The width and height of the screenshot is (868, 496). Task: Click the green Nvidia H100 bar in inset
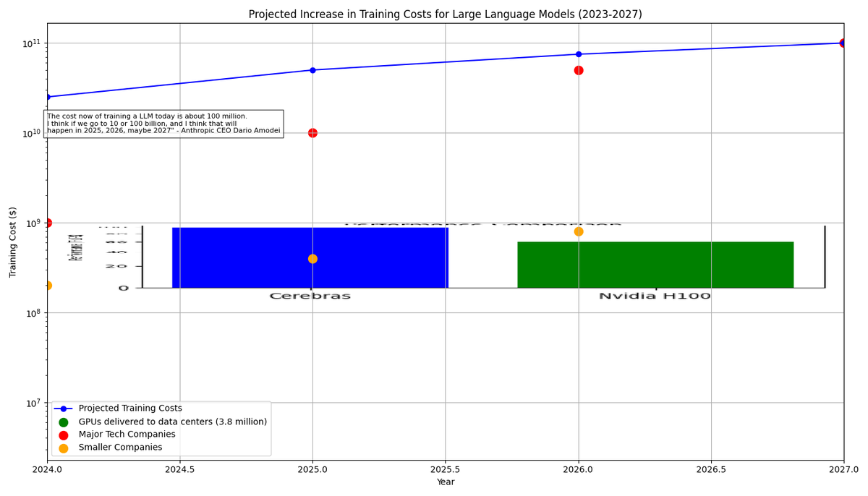(x=655, y=265)
